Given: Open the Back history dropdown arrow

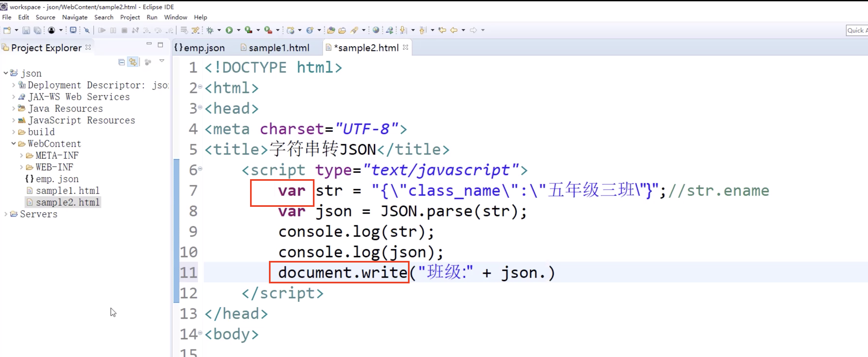Looking at the screenshot, I should [x=463, y=30].
